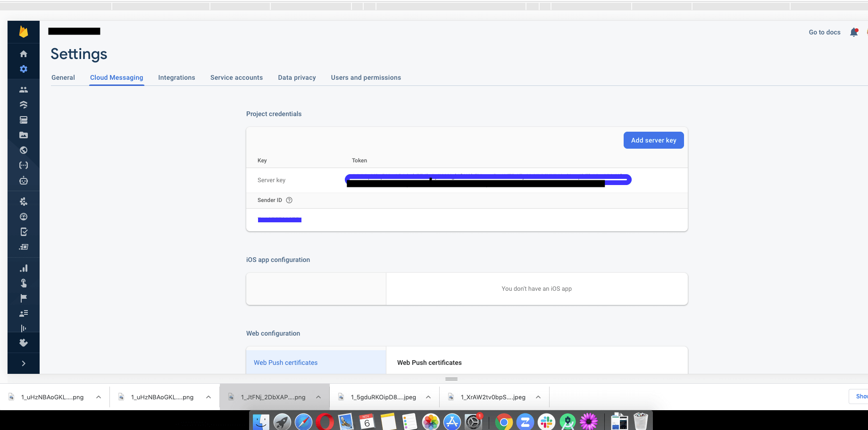Expand the sidebar with the chevron arrow

(24, 363)
